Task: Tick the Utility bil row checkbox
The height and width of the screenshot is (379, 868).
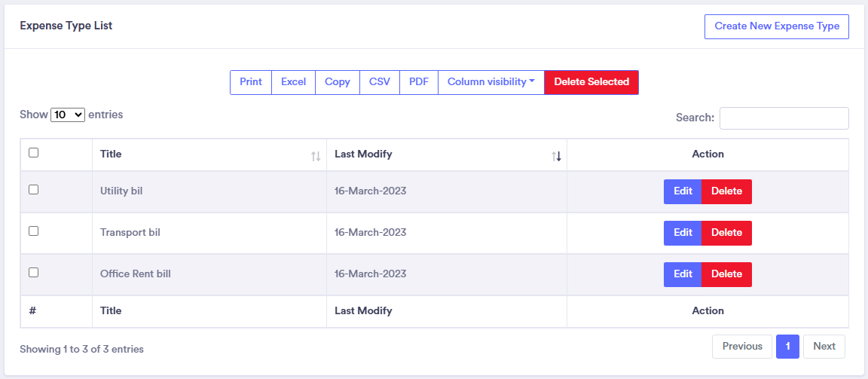Action: tap(33, 190)
